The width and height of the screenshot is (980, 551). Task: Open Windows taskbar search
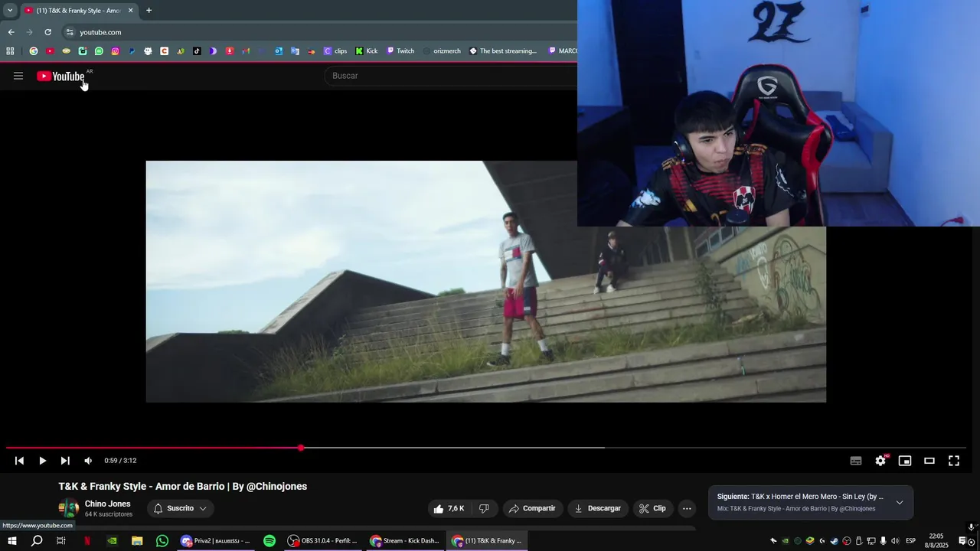tap(37, 541)
